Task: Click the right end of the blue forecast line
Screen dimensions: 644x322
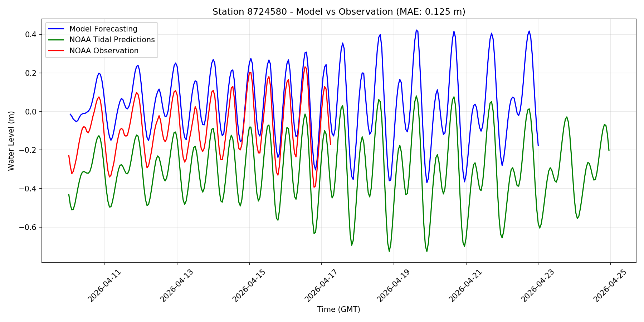Action: pos(538,145)
